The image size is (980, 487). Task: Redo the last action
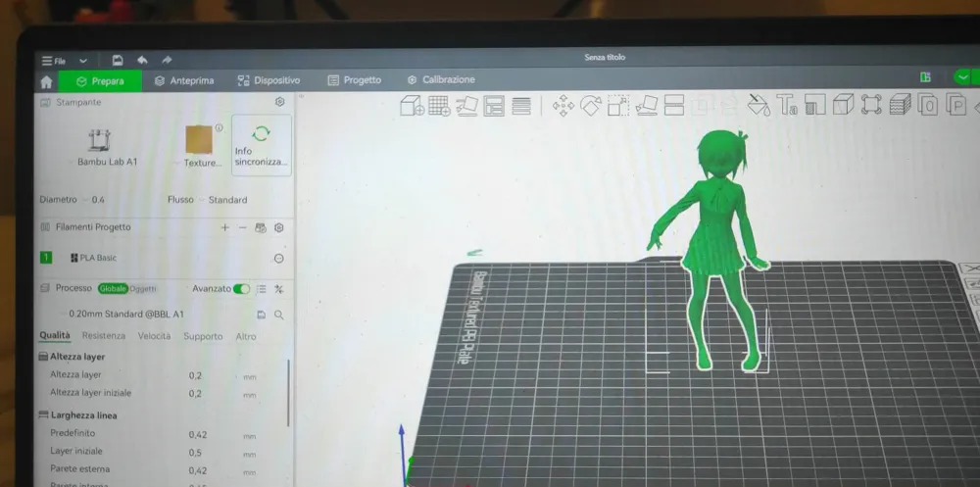click(167, 60)
